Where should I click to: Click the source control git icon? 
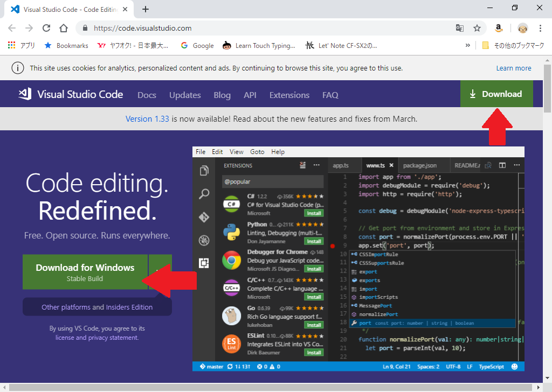[x=204, y=218]
